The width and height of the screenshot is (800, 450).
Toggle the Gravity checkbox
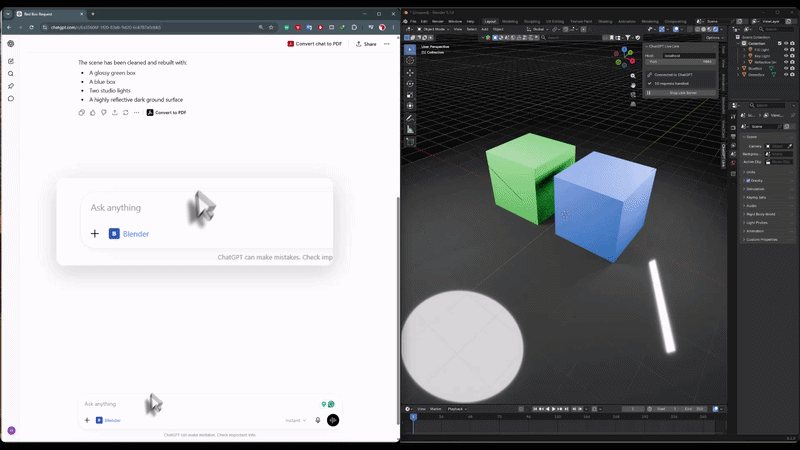pos(748,181)
